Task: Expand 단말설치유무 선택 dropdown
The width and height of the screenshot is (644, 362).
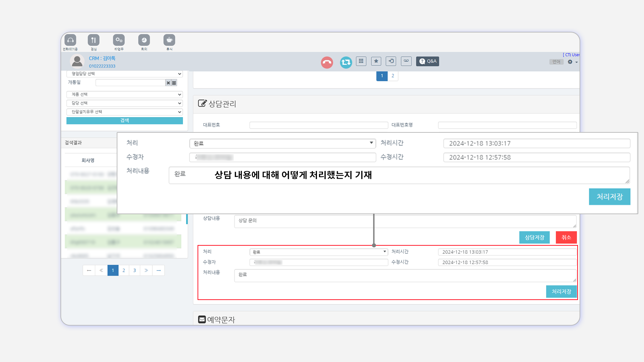Action: (124, 112)
